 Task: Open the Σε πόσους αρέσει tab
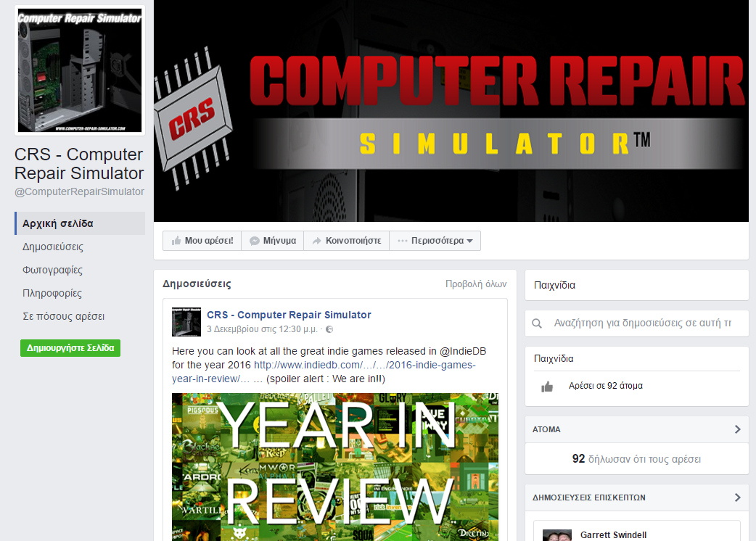(63, 316)
